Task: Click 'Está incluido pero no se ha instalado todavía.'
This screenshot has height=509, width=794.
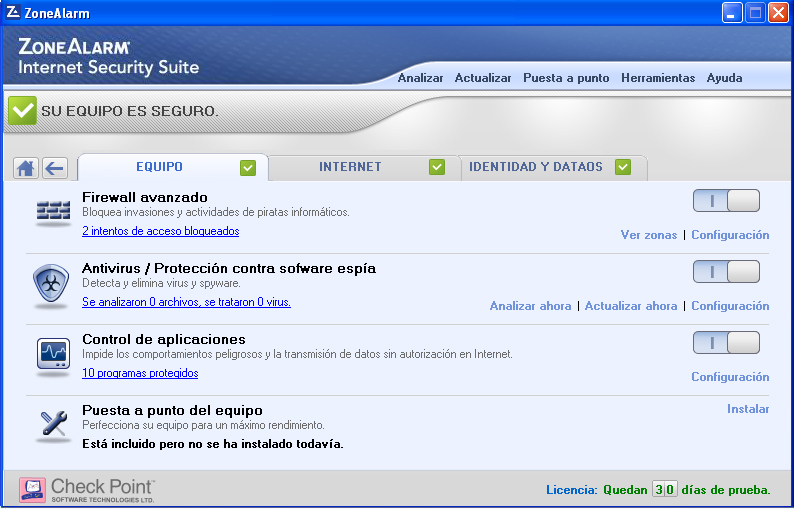Action: (x=213, y=444)
